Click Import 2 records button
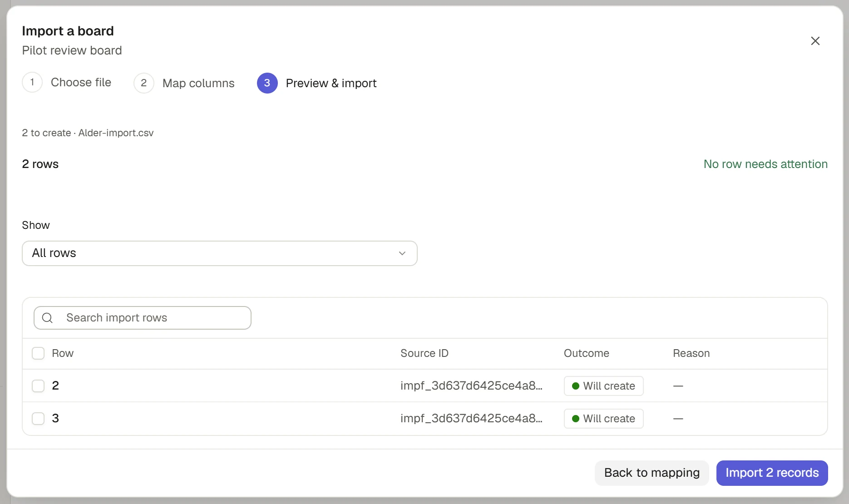The image size is (849, 504). [772, 473]
